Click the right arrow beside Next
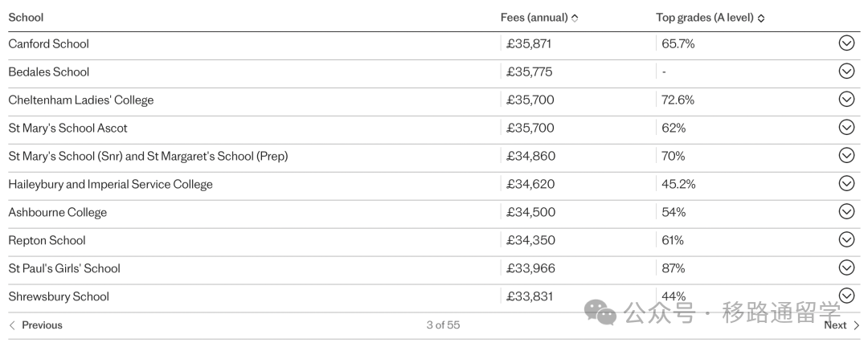The height and width of the screenshot is (347, 868). point(857,325)
